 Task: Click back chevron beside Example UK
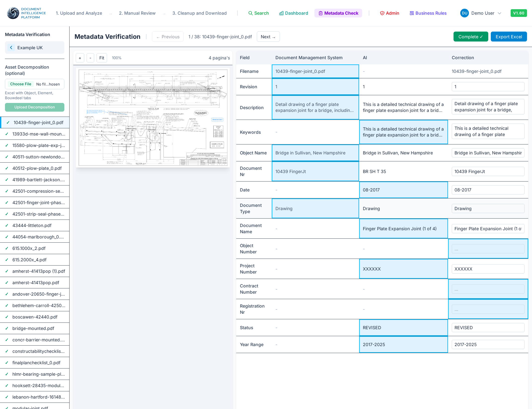click(11, 47)
